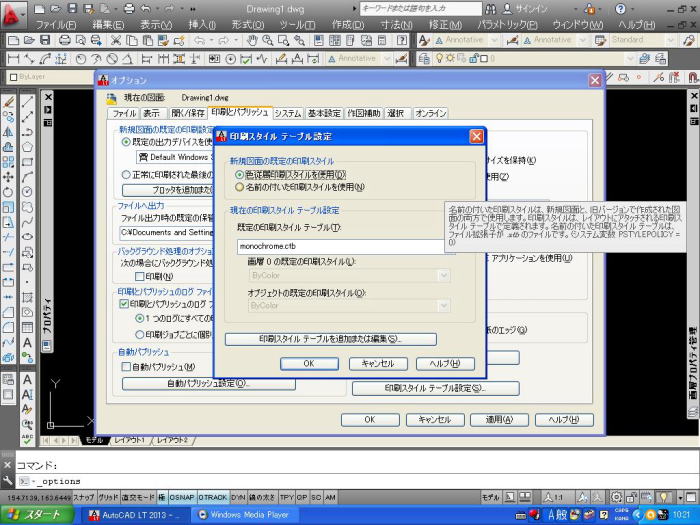700x525 pixels.
Task: Select the Circle tool in Draw toolbar
Action: click(x=27, y=192)
